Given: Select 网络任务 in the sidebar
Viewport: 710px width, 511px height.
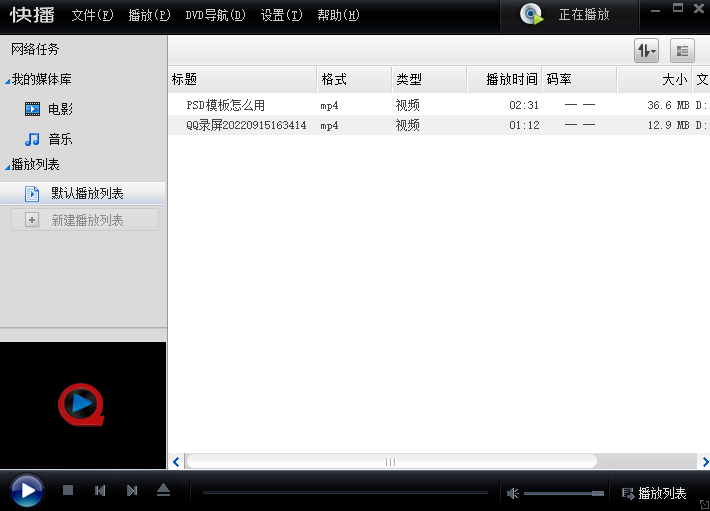Looking at the screenshot, I should 35,49.
